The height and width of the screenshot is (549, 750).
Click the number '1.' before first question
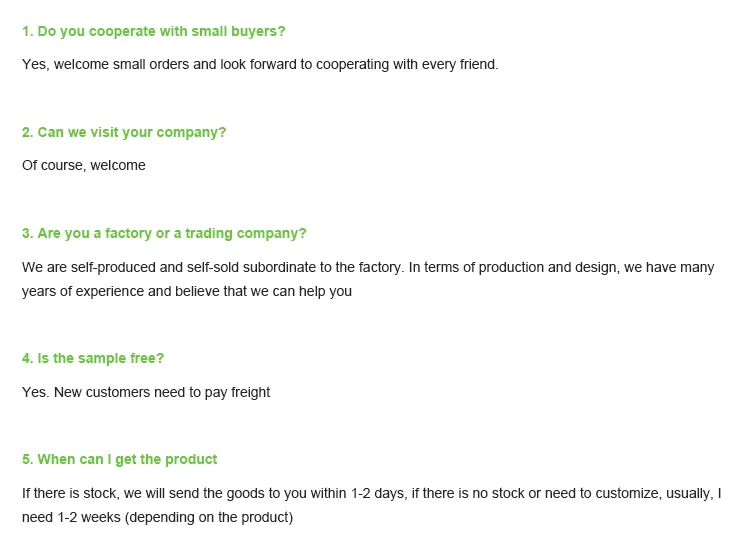click(28, 32)
